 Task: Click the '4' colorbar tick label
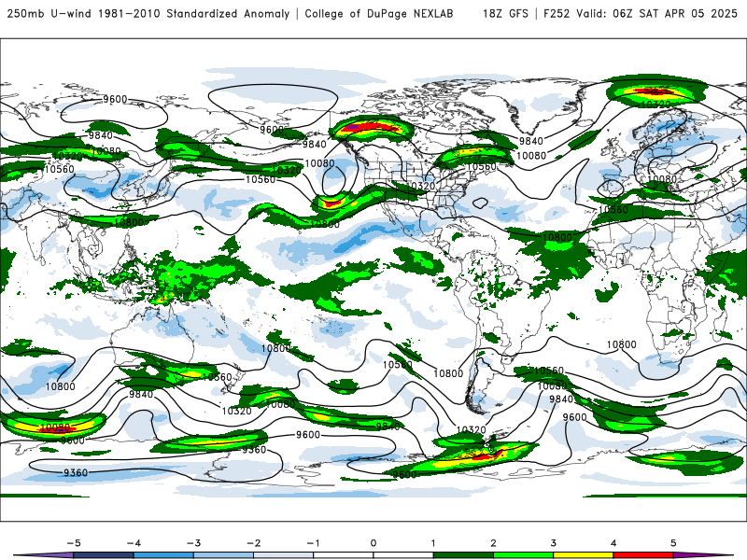(613, 543)
